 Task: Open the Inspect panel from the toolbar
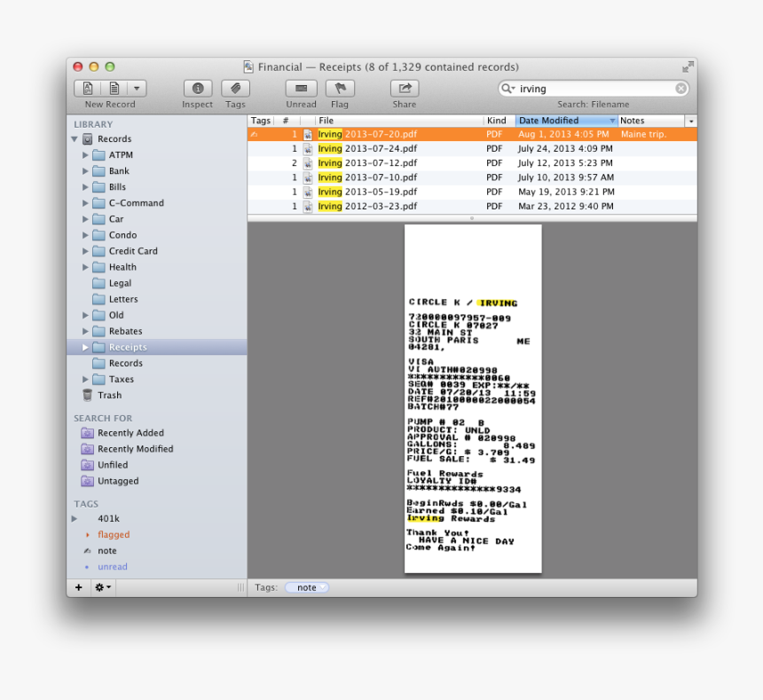tap(196, 89)
